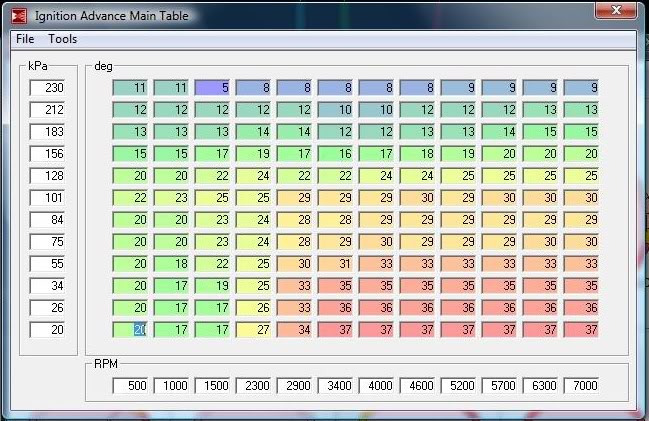Select cell 26 in the 26 kPa row
This screenshot has width=649, height=421.
[253, 308]
